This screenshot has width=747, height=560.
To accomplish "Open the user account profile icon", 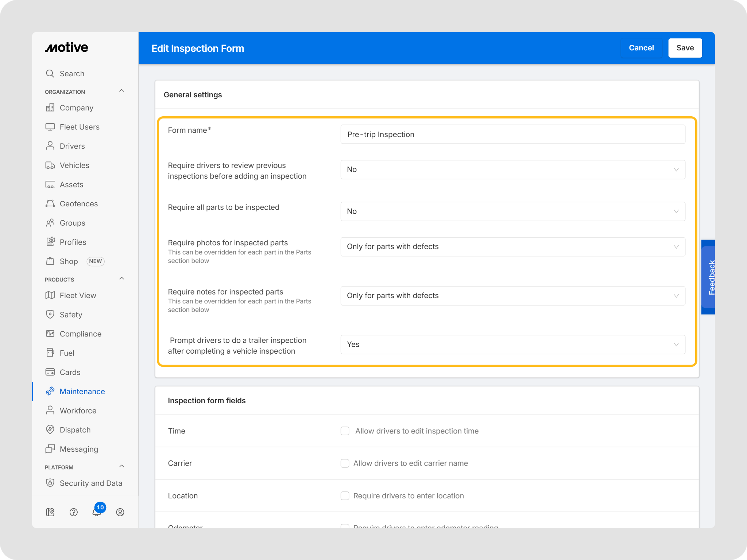I will [120, 512].
